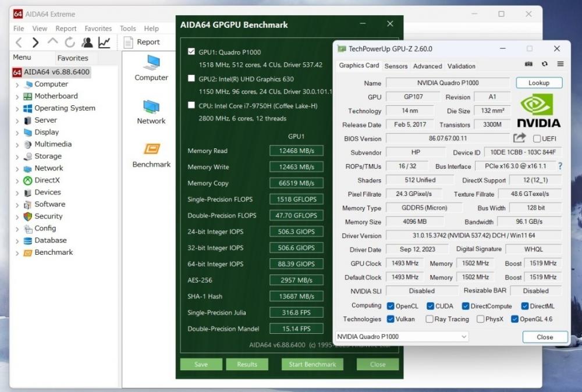Open the View menu in AIDA64
Viewport: 582px width, 392px height.
40,28
